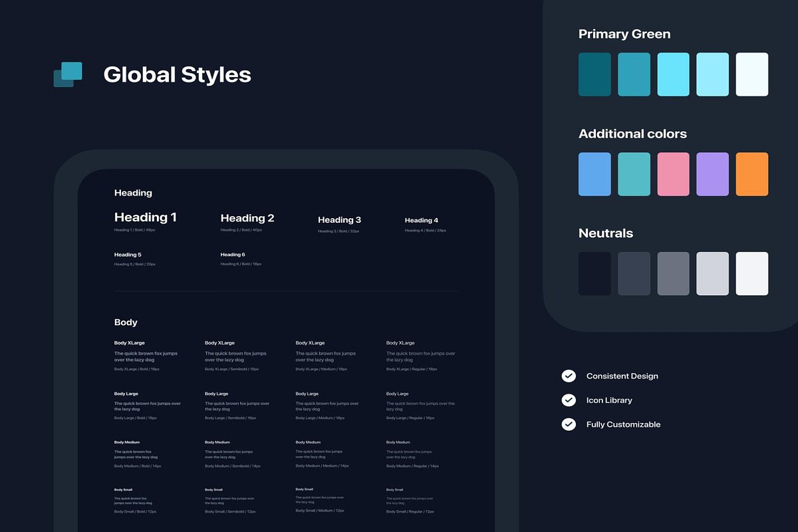798x532 pixels.
Task: Select the pale cyan Primary Green swatch
Action: pyautogui.click(x=713, y=74)
